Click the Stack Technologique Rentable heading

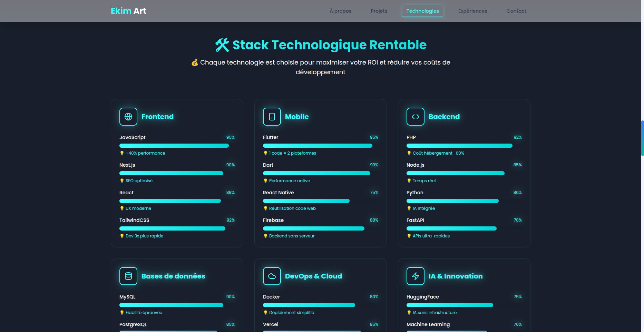329,45
